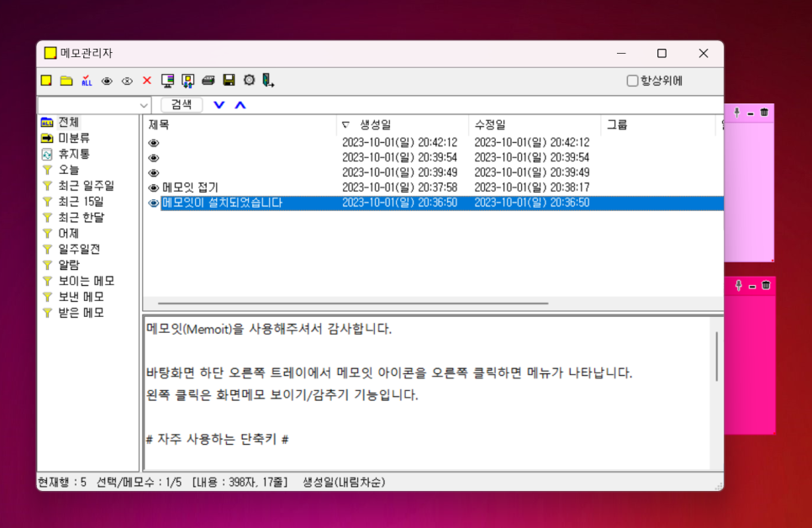The image size is (812, 528).
Task: Sort by the 생성일 column header
Action: (403, 124)
